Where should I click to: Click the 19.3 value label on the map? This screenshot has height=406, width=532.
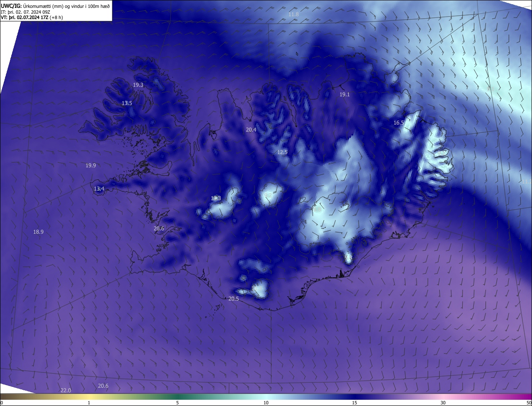pos(138,85)
